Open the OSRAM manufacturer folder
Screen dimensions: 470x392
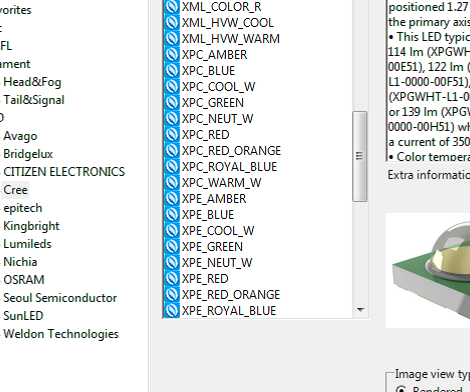[x=24, y=280]
